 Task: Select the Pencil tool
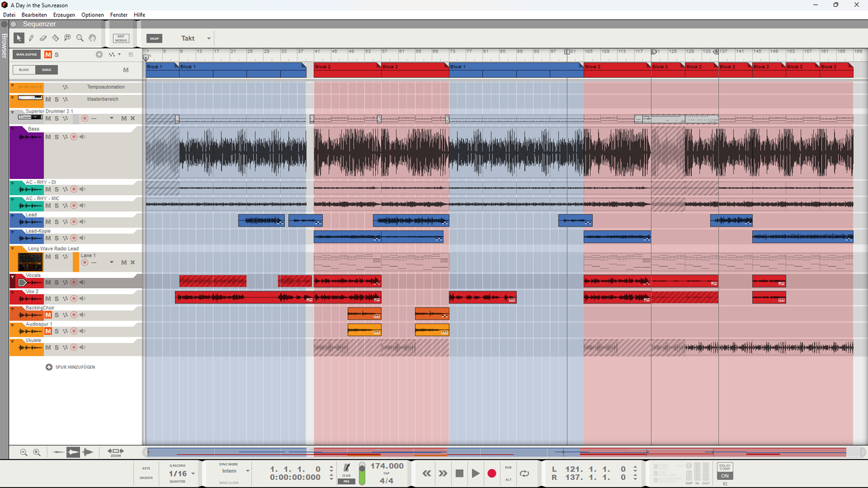click(x=31, y=38)
